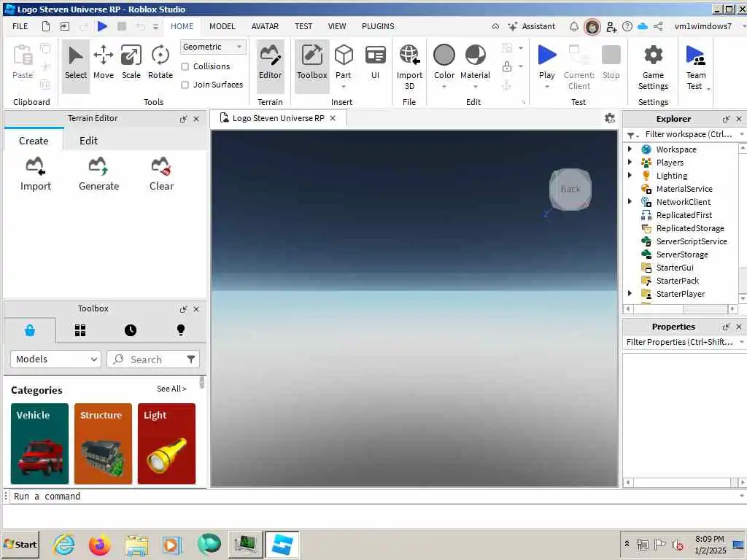Expand the Lighting tree node
Screen dimensions: 747x560
pyautogui.click(x=630, y=175)
